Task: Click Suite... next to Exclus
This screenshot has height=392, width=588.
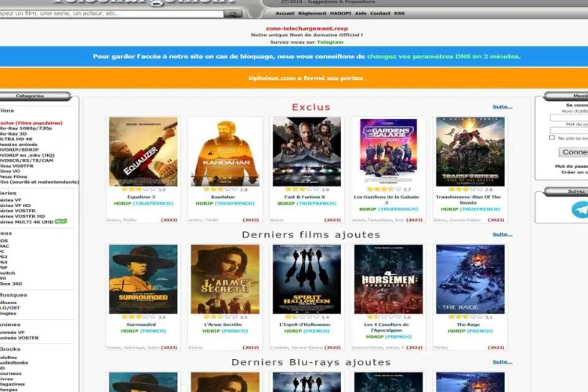Action: pos(502,107)
